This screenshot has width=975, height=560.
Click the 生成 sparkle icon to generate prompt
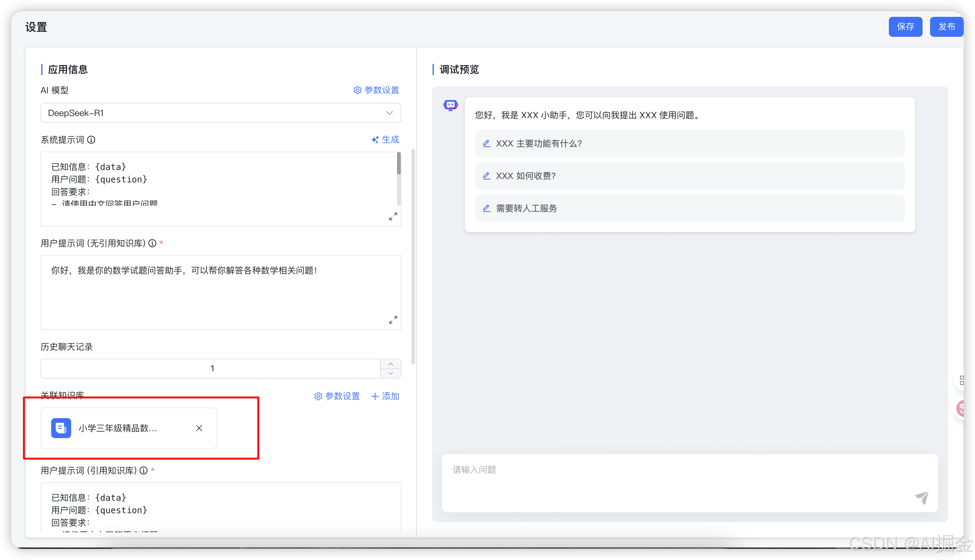pyautogui.click(x=375, y=140)
